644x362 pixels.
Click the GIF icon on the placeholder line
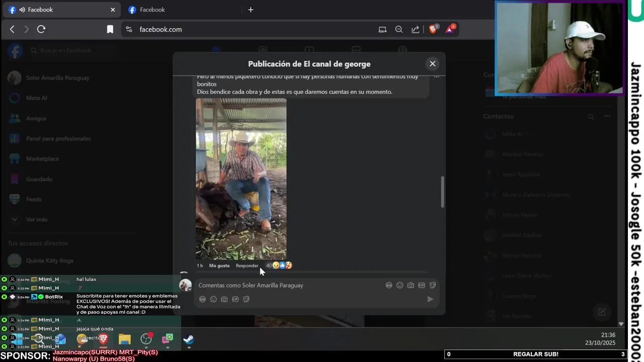[422, 285]
